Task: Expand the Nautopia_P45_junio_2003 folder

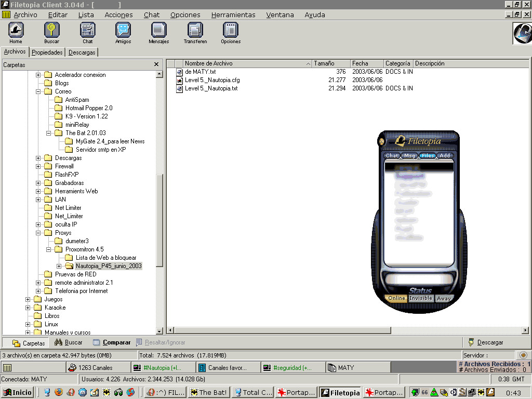Action: (x=59, y=267)
